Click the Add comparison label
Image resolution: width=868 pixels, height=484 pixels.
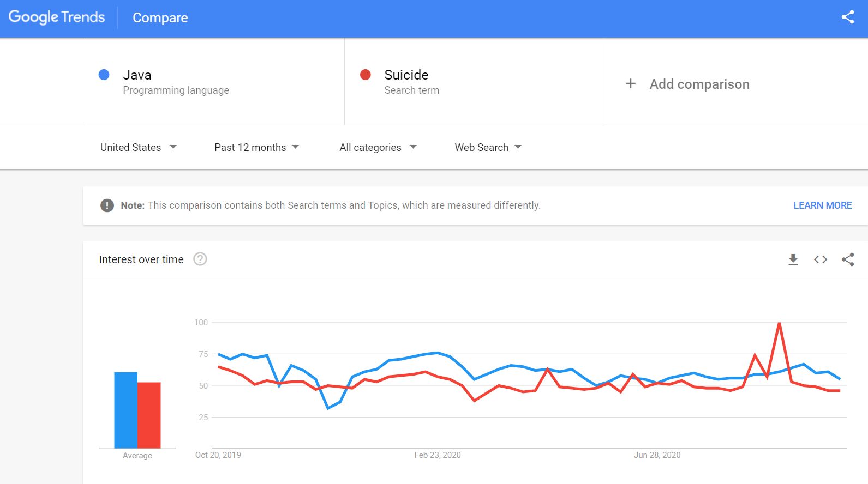(x=699, y=84)
